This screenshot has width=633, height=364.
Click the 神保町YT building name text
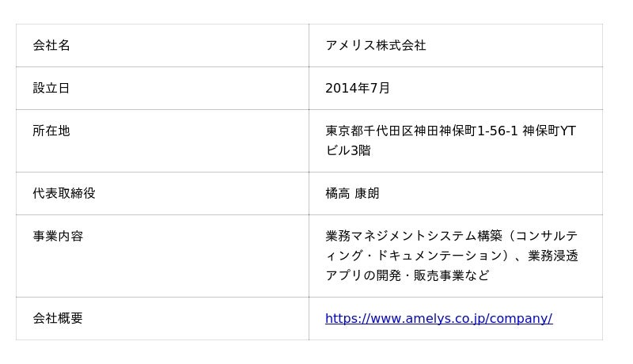pos(548,131)
